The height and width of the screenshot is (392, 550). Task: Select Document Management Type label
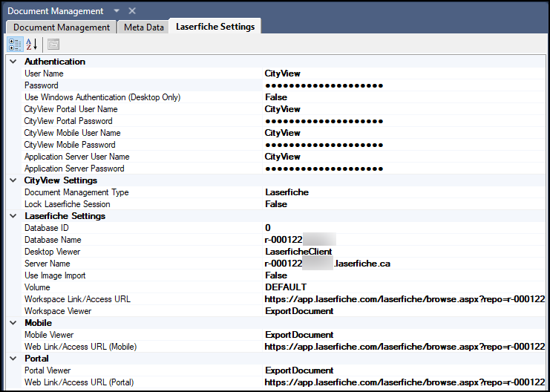tap(76, 192)
